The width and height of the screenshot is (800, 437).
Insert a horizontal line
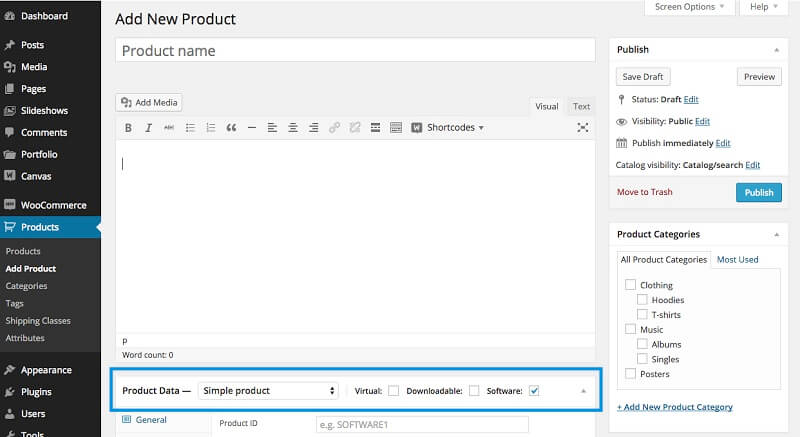[252, 127]
